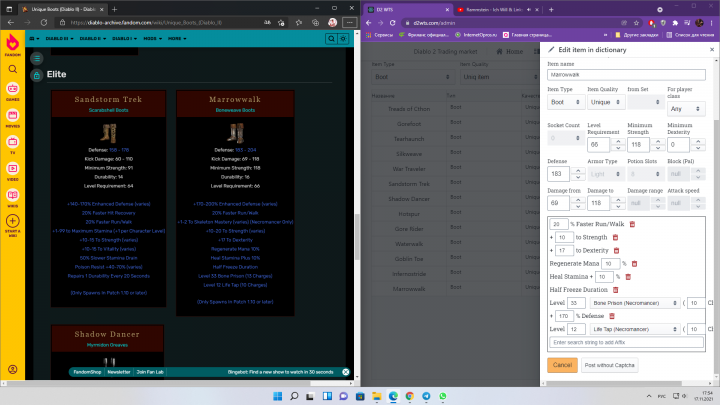The width and height of the screenshot is (720, 405).
Task: Bookmark d2wts page with Chrome star
Action: pos(636,22)
